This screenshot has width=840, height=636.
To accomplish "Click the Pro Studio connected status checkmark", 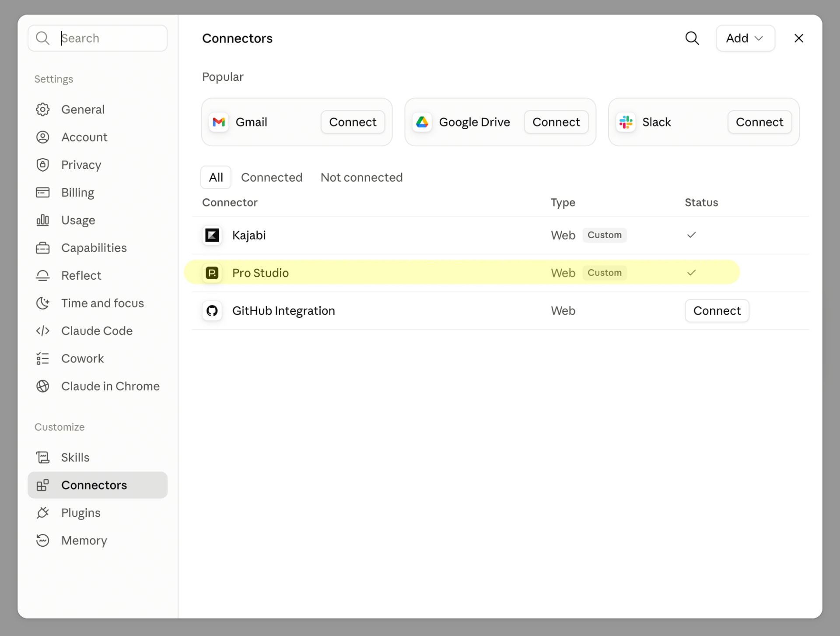I will (691, 273).
